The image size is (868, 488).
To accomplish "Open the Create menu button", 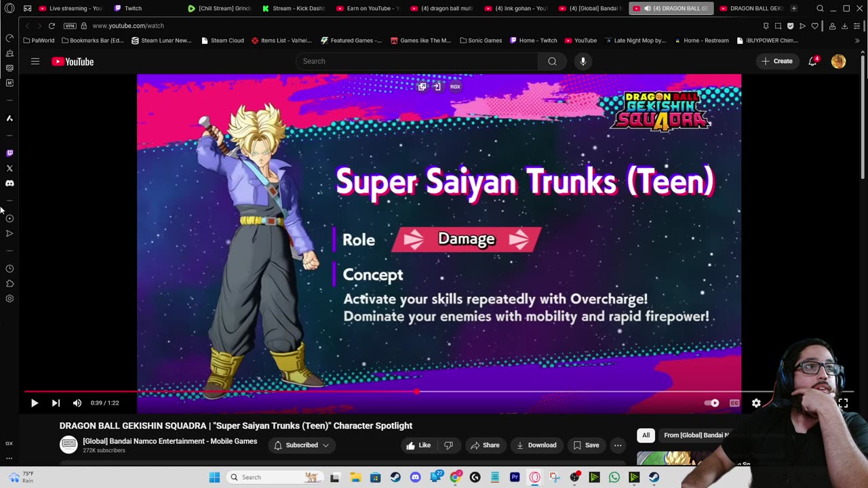I will tap(777, 61).
